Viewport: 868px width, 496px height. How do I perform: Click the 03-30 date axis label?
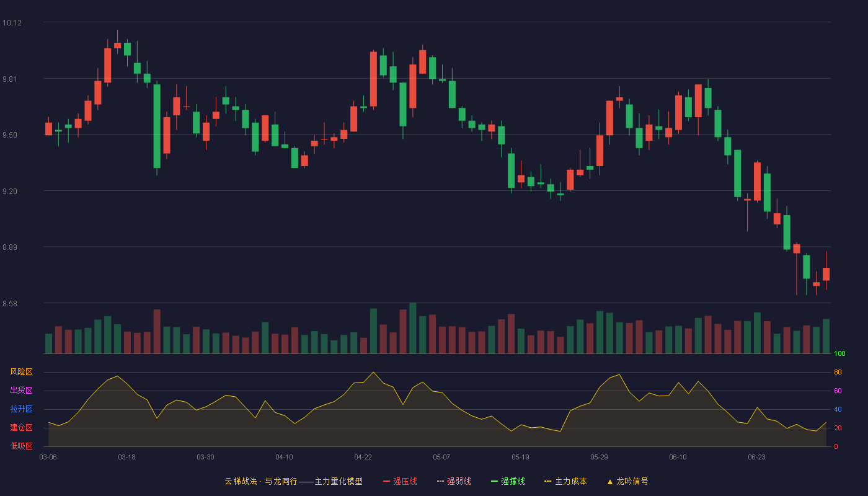(x=205, y=457)
